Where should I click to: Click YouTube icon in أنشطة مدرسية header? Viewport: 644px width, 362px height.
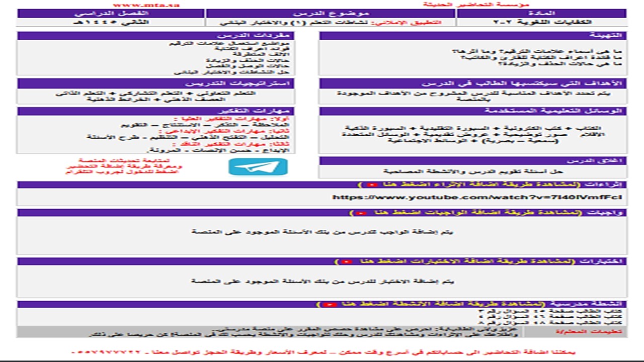click(x=330, y=305)
